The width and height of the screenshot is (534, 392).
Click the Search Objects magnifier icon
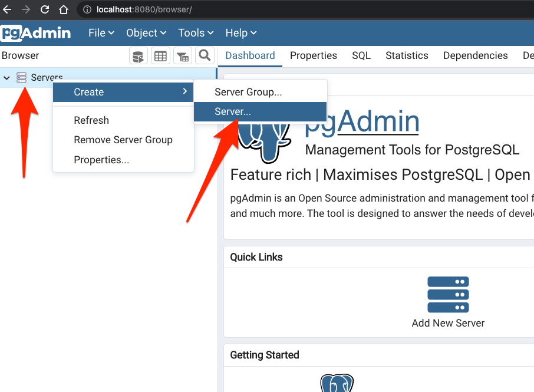pyautogui.click(x=205, y=55)
